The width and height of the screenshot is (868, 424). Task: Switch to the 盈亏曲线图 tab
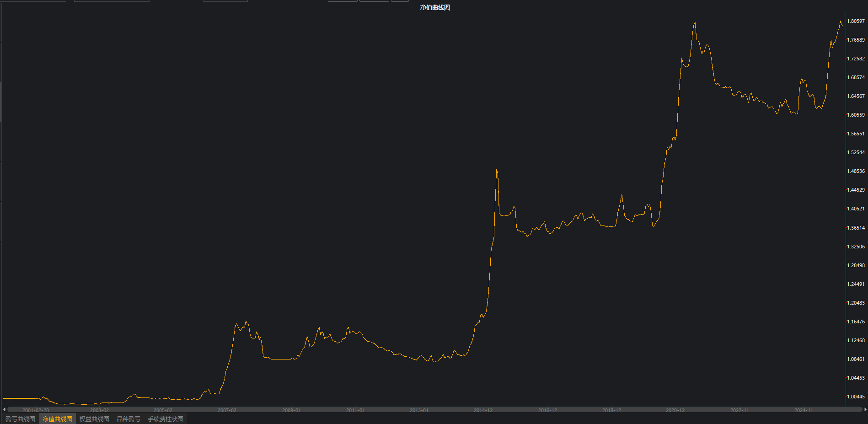pos(20,419)
